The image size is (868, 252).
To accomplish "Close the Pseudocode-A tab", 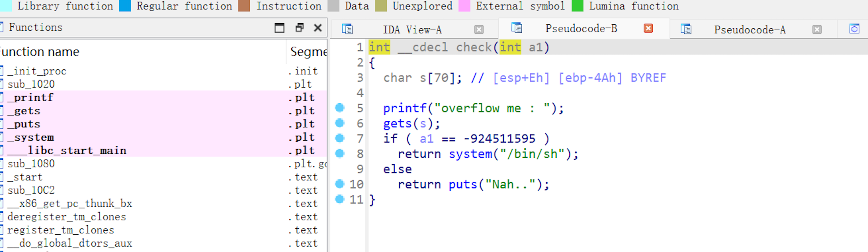I will tap(817, 30).
